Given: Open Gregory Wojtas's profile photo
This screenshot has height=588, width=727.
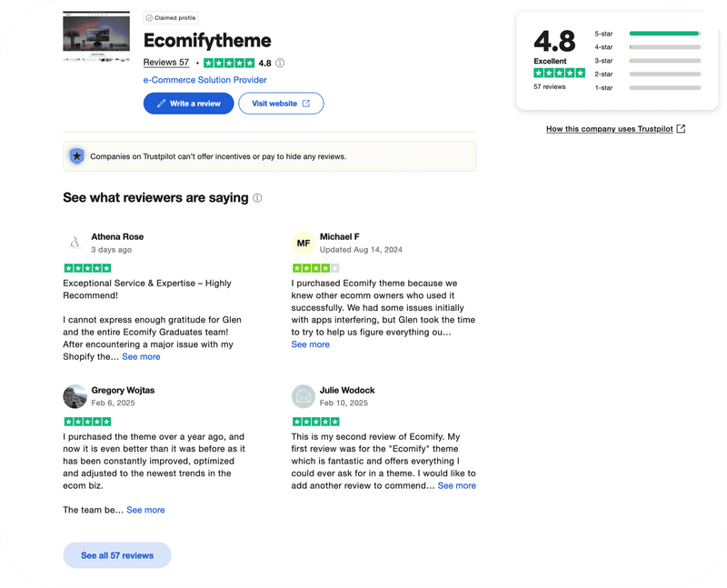Looking at the screenshot, I should pyautogui.click(x=75, y=396).
